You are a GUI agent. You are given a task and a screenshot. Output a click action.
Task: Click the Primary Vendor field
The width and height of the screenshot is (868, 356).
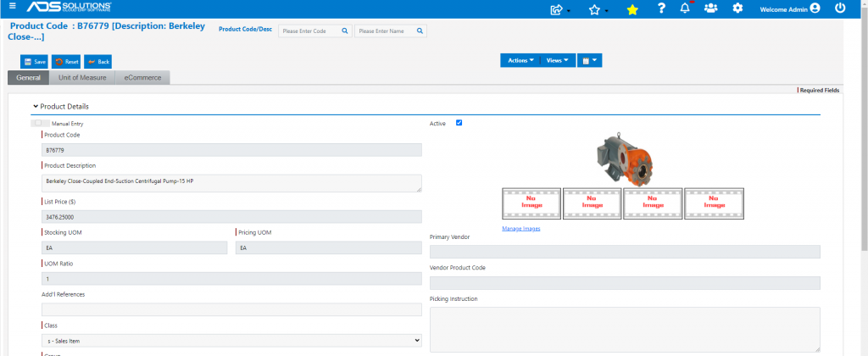[625, 252]
